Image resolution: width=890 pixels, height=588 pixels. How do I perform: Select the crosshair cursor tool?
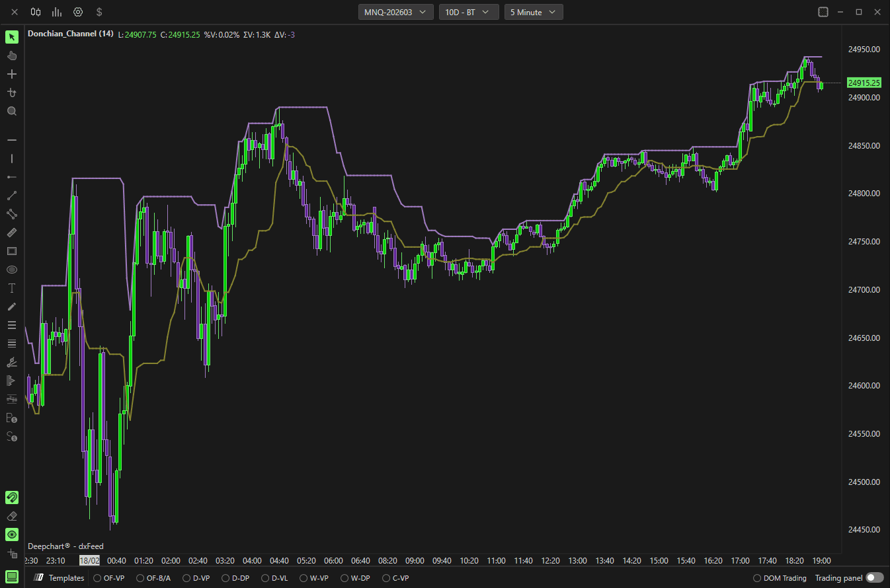click(x=12, y=74)
